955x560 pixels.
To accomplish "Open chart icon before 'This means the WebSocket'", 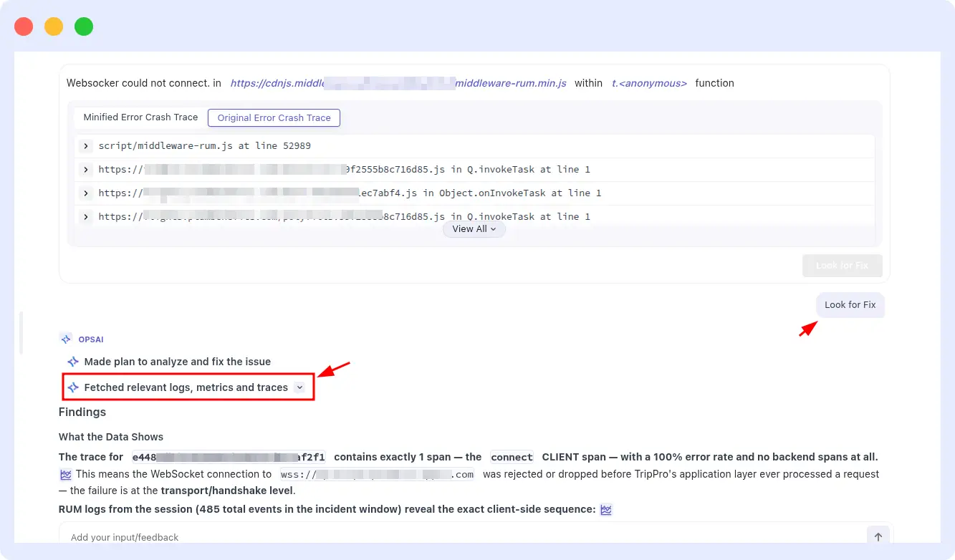I will click(x=66, y=474).
